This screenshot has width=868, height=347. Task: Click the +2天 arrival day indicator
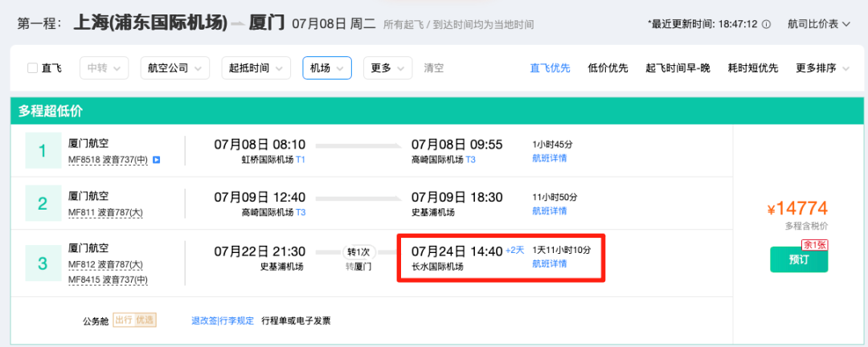pyautogui.click(x=514, y=250)
